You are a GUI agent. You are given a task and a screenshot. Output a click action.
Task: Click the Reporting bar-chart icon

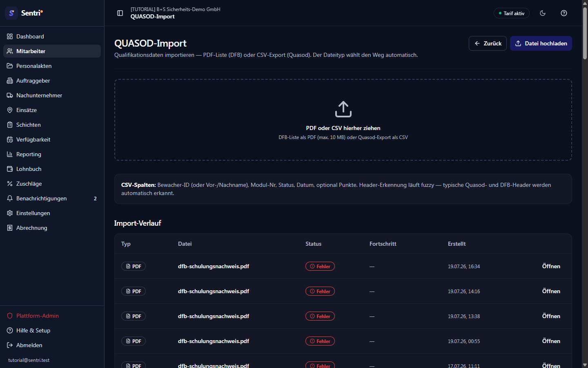10,154
